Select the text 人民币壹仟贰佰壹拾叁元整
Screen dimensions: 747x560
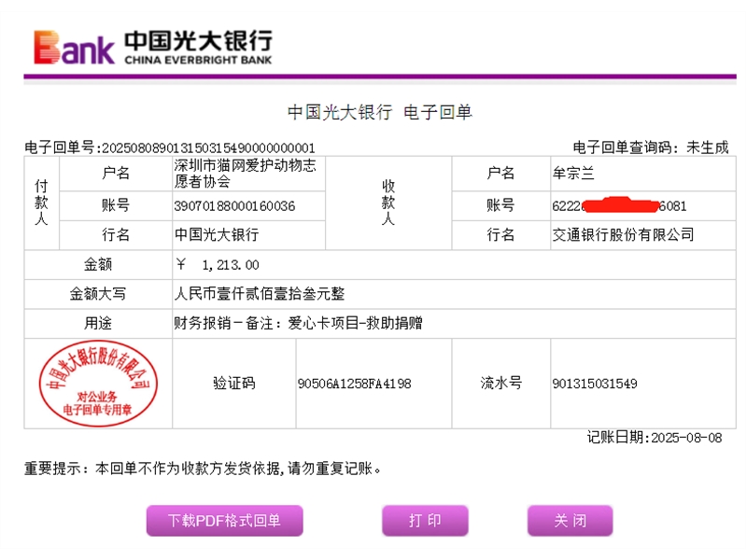pos(260,294)
